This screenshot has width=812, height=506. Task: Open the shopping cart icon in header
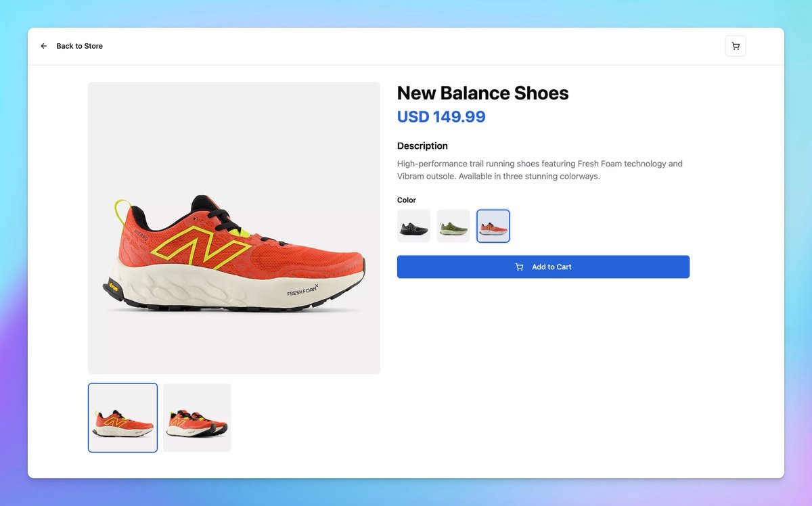pos(736,46)
